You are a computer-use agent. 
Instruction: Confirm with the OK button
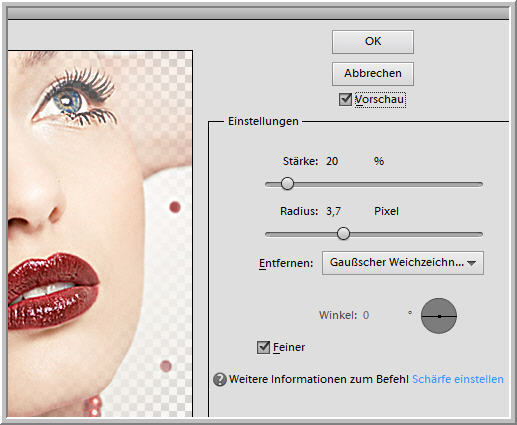(373, 42)
